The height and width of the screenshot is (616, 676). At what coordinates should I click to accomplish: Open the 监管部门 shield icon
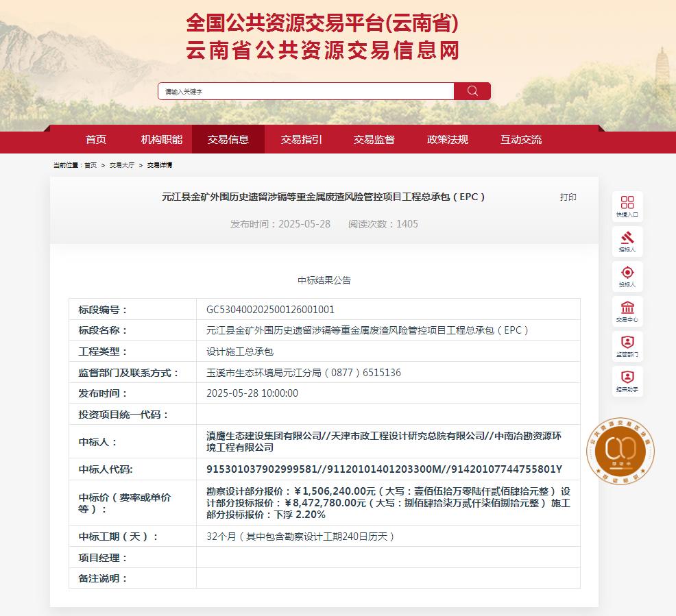(x=627, y=346)
